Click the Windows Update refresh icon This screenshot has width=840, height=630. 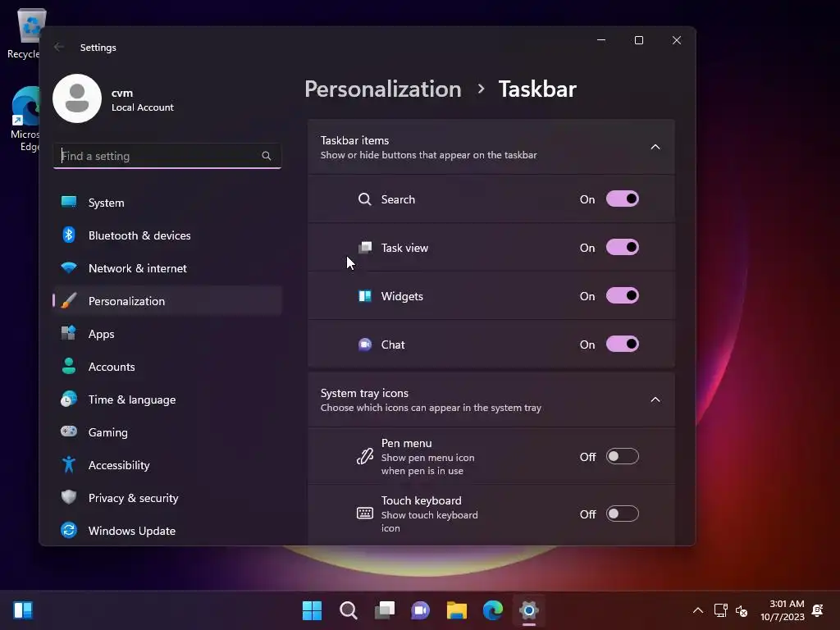pos(69,530)
